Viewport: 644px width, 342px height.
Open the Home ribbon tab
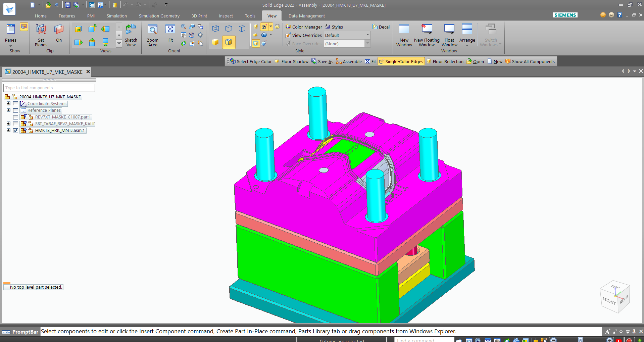41,16
